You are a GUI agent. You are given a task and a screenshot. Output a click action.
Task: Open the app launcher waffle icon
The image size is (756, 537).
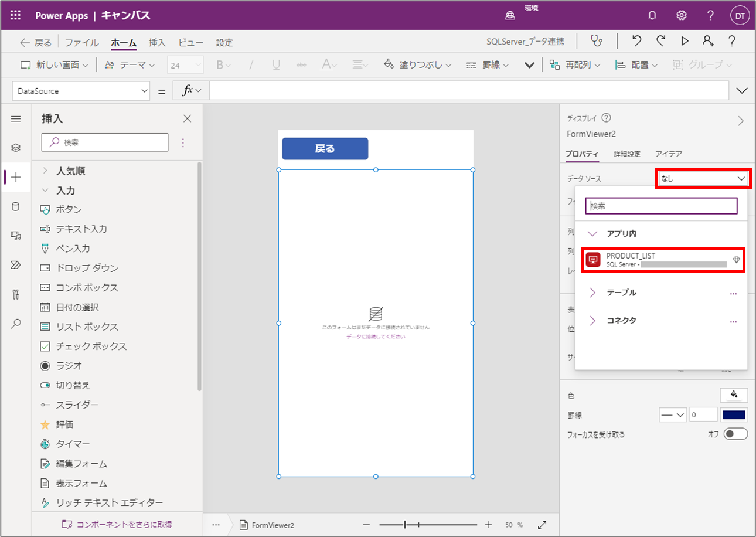coord(16,16)
